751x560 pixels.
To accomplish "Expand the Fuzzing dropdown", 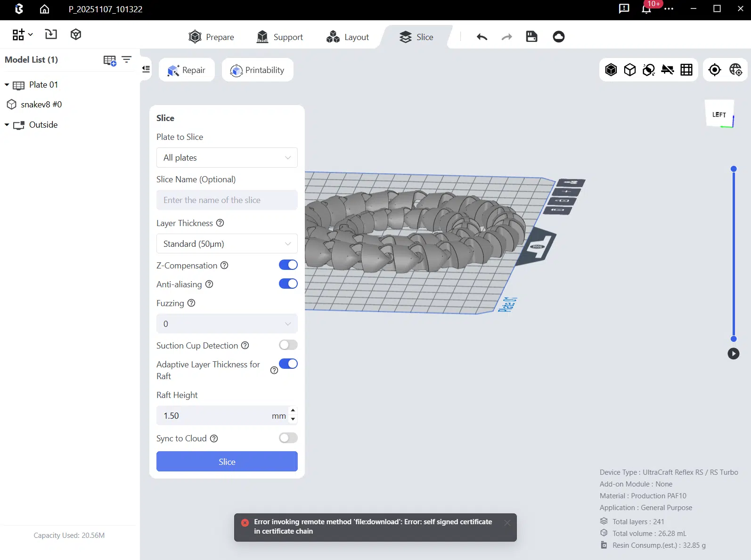I will 227,324.
